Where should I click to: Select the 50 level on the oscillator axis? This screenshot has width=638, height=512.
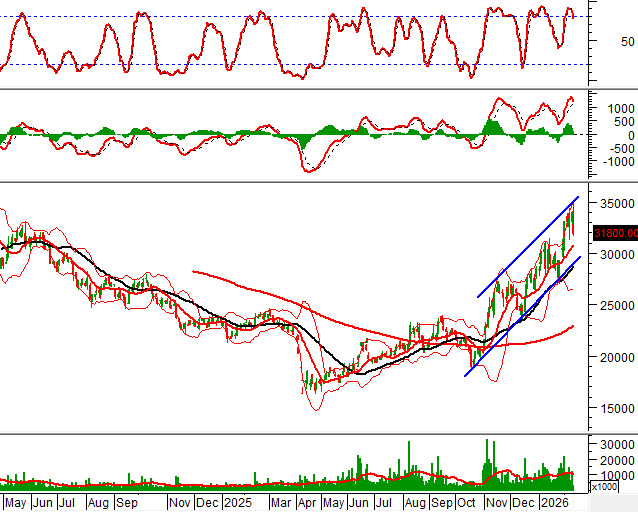coord(626,42)
